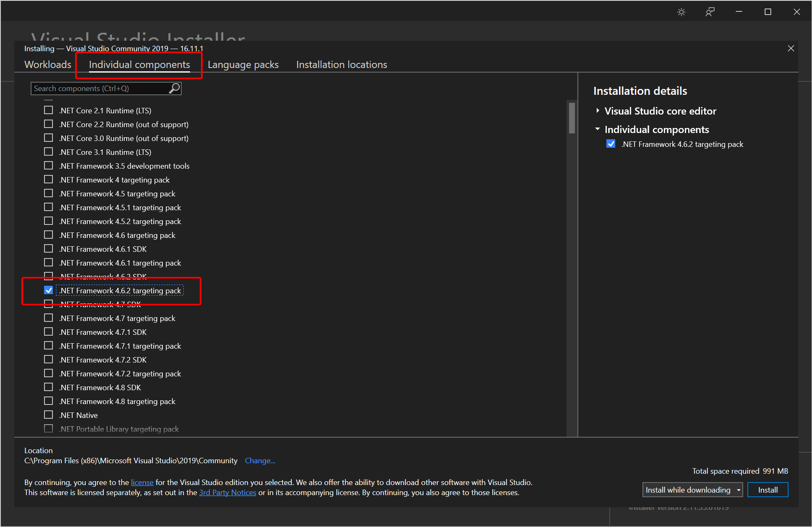Check .NET Core 2.2 Runtime (out of support)
The image size is (812, 527).
49,124
